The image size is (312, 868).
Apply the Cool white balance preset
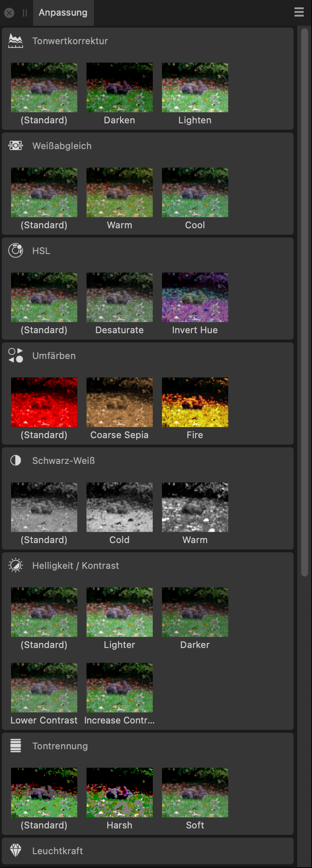195,192
